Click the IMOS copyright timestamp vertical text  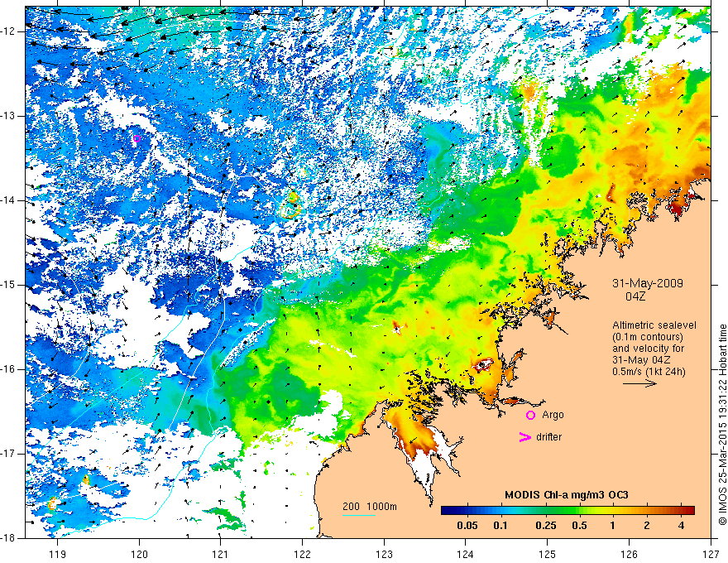[722, 425]
